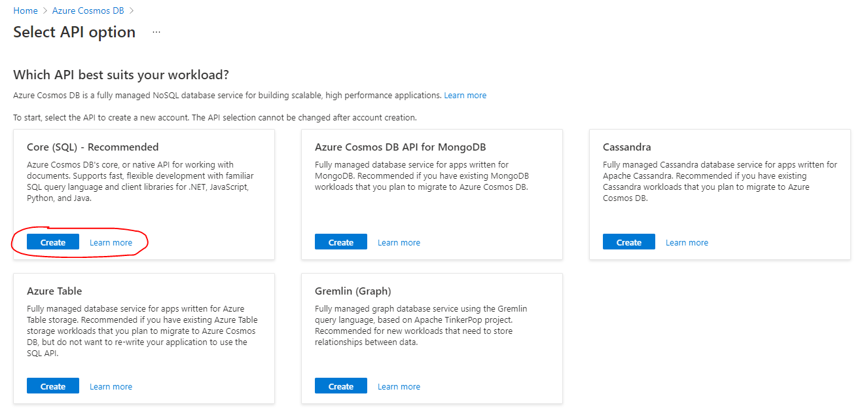Image resolution: width=868 pixels, height=419 pixels.
Task: Select the Core (SQL) - Recommended card title
Action: point(93,147)
